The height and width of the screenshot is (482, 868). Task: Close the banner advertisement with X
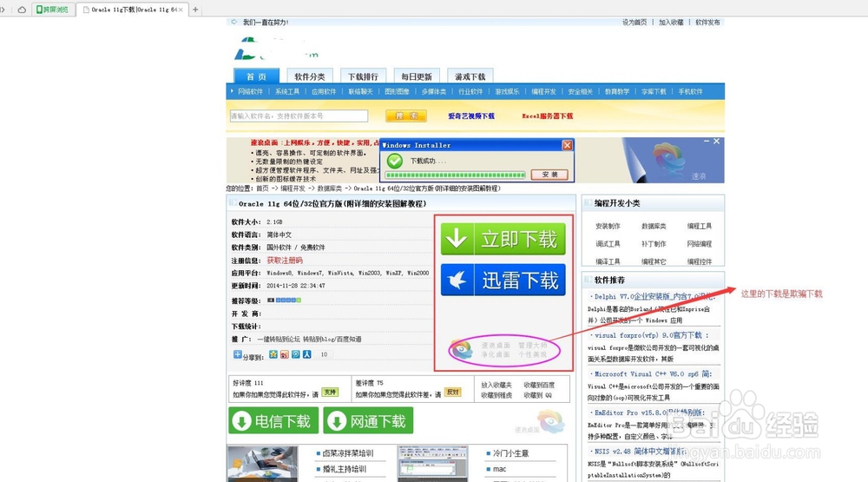[716, 142]
